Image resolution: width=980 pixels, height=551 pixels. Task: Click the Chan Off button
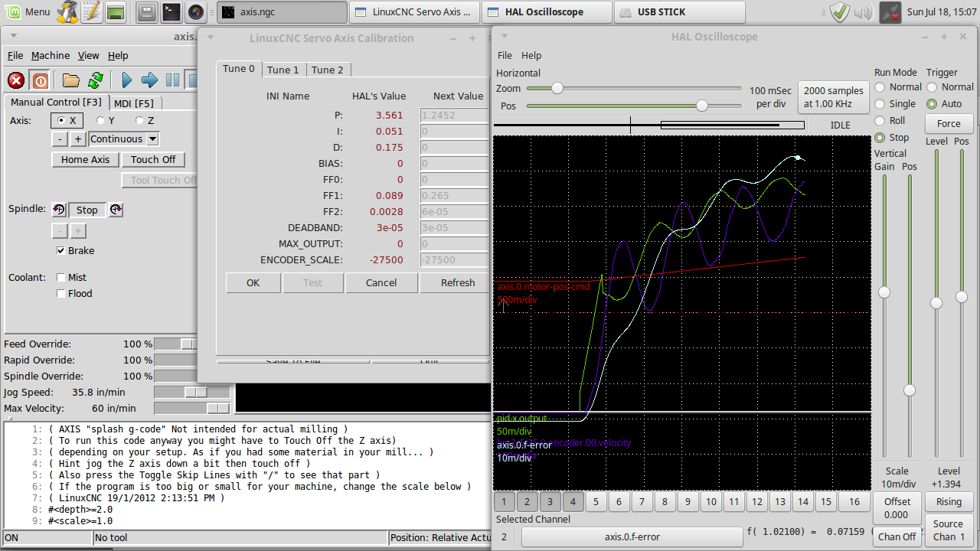[x=897, y=536]
